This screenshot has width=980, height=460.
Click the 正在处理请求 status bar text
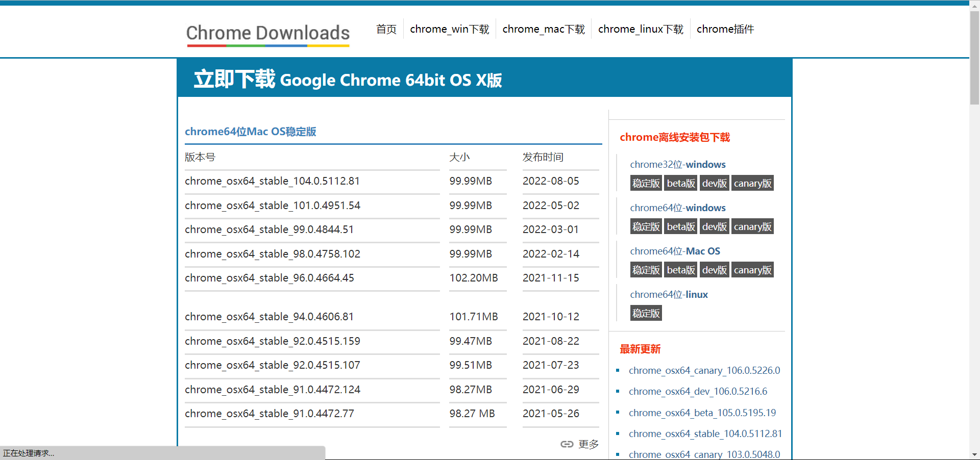point(29,453)
